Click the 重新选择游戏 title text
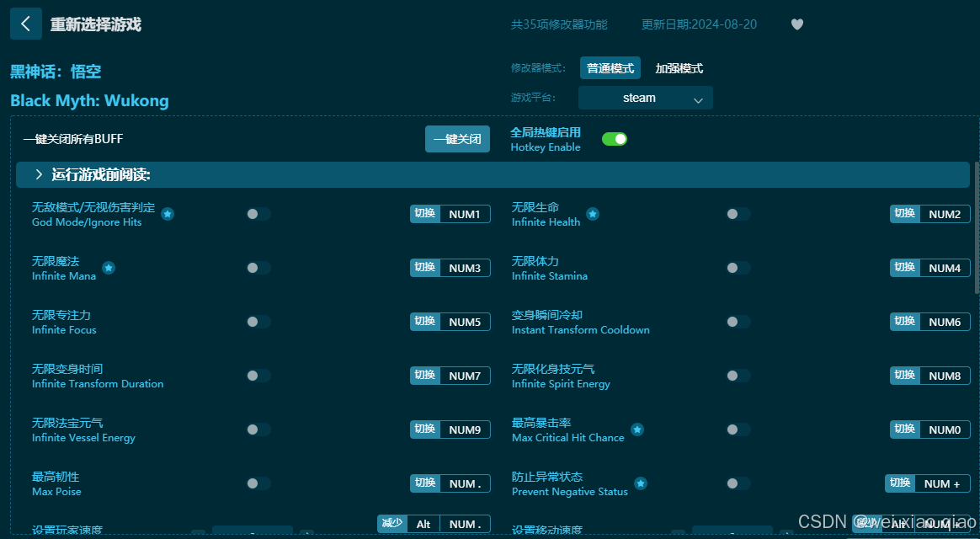Viewport: 980px width, 539px height. click(x=96, y=24)
